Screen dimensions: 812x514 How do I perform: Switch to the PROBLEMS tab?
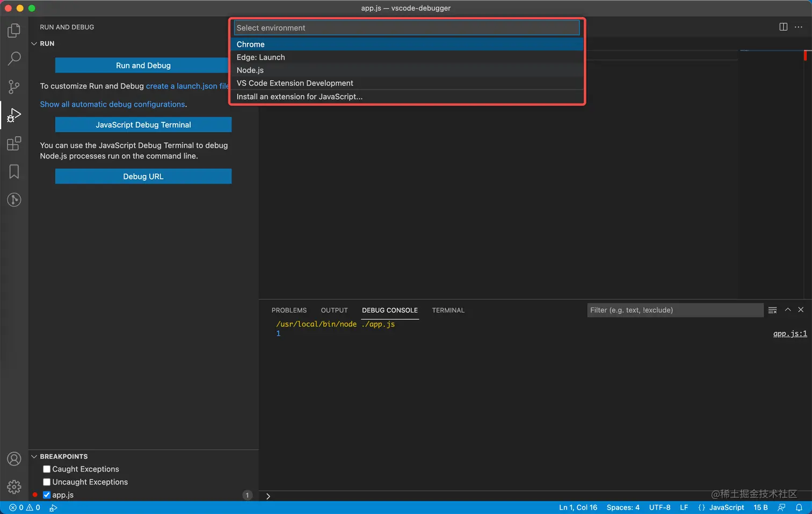tap(289, 310)
